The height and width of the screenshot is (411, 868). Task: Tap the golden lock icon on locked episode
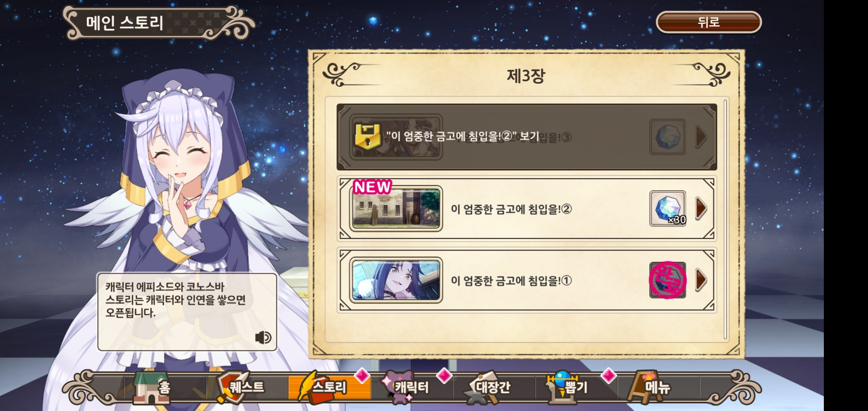(367, 137)
